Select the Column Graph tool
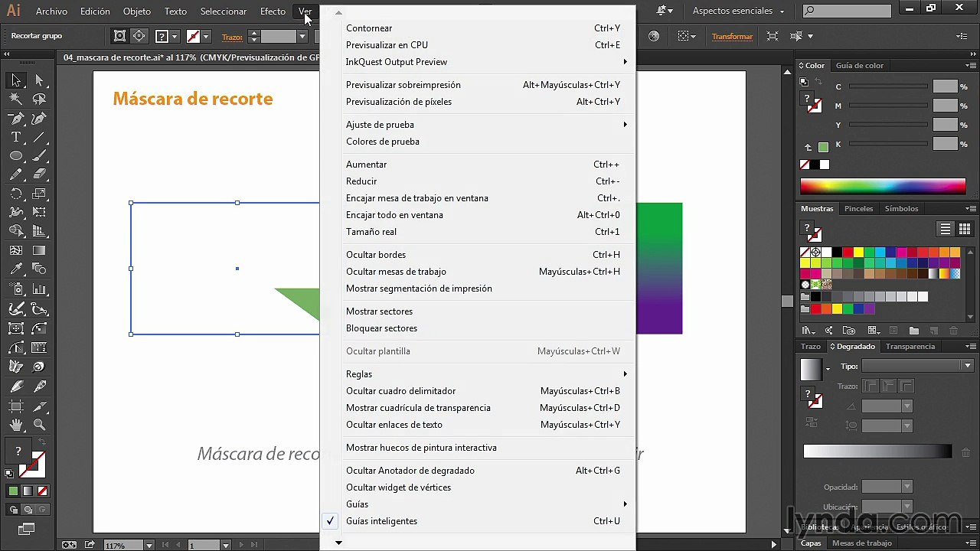The width and height of the screenshot is (980, 551). [x=39, y=290]
